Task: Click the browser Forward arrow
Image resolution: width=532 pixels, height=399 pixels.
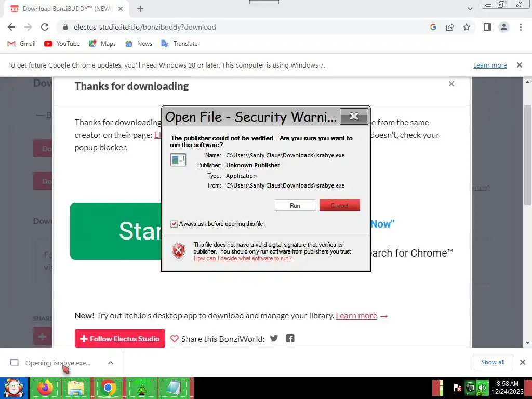Action: 28,27
